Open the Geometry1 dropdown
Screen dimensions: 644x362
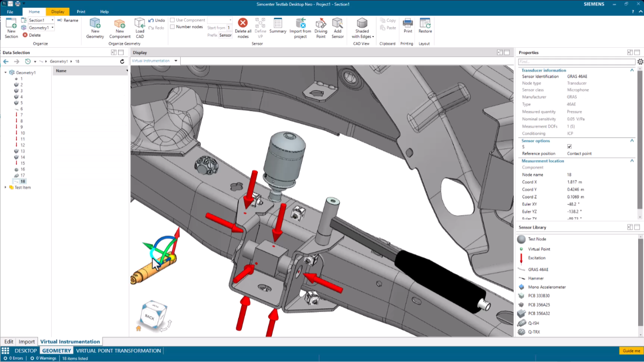[52, 28]
